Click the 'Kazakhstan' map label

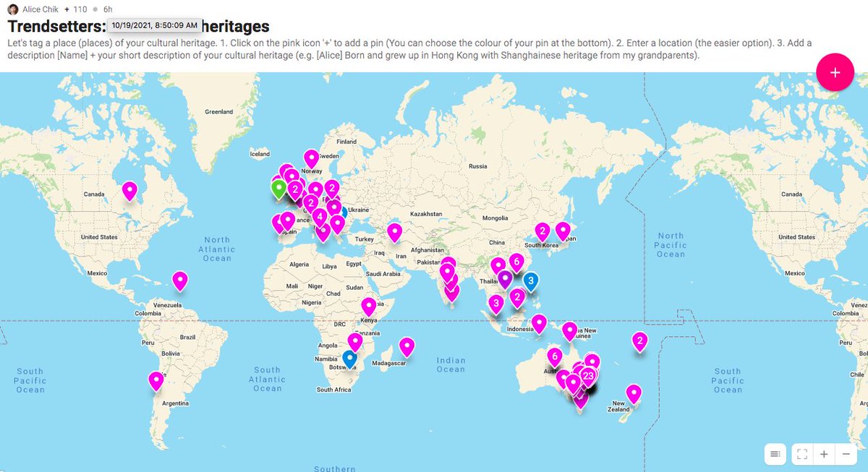click(426, 215)
